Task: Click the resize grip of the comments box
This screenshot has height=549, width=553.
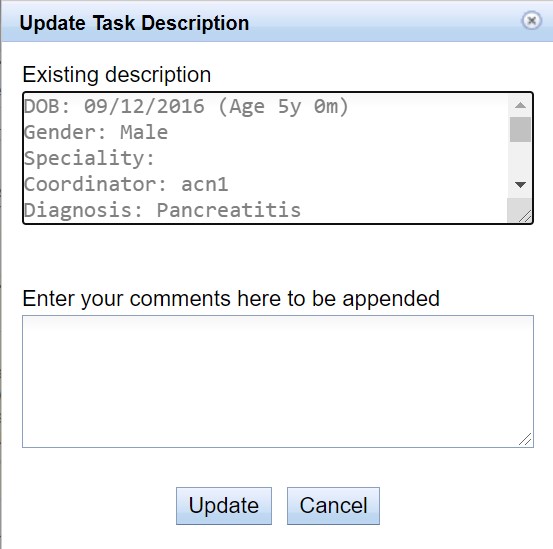Action: pyautogui.click(x=525, y=439)
